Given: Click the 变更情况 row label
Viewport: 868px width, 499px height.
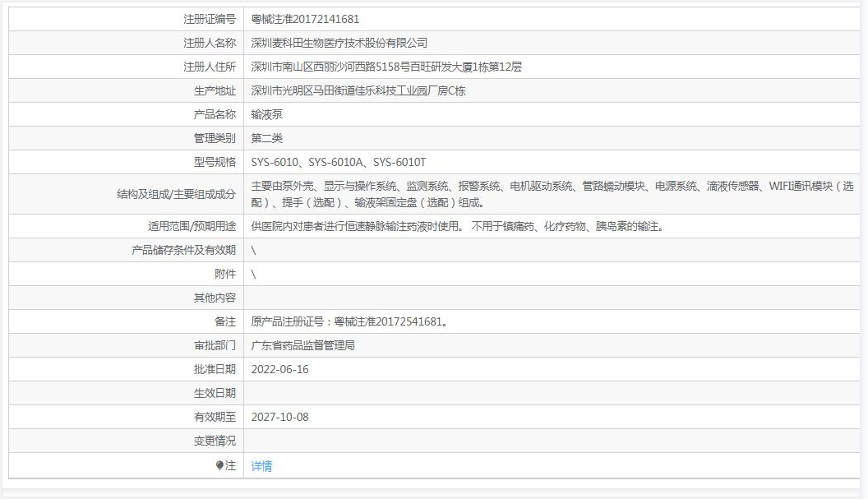Looking at the screenshot, I should pos(215,441).
